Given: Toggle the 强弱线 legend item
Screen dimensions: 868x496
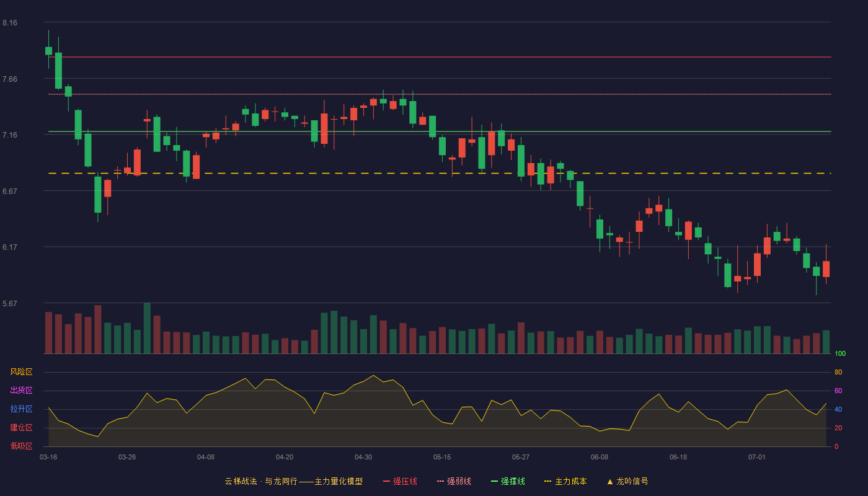Looking at the screenshot, I should pyautogui.click(x=454, y=481).
